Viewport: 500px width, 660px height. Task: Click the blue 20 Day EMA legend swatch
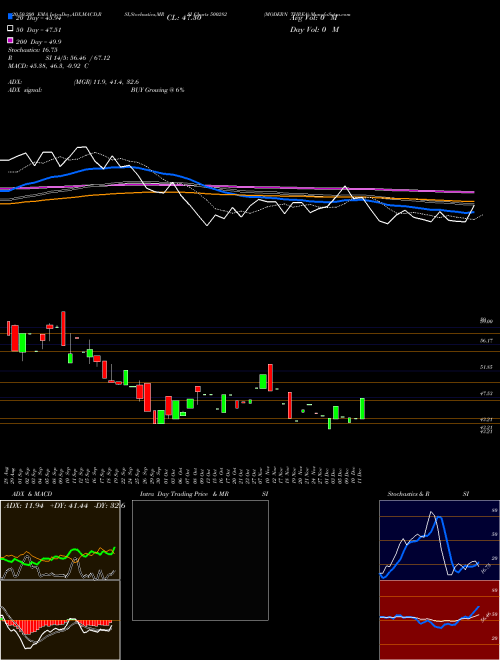pos(10,16)
